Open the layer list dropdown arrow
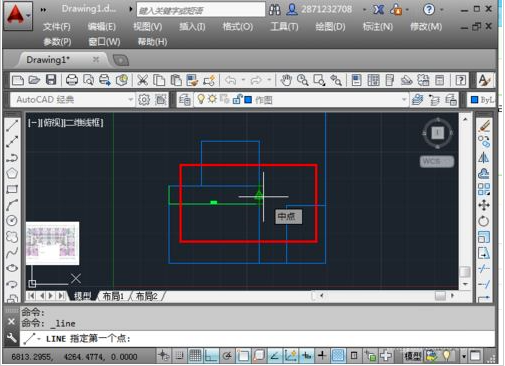The width and height of the screenshot is (505, 366). click(x=404, y=99)
